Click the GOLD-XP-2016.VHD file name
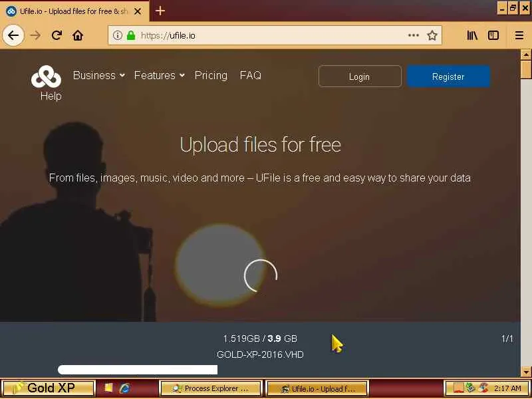Image resolution: width=532 pixels, height=399 pixels. click(x=260, y=354)
